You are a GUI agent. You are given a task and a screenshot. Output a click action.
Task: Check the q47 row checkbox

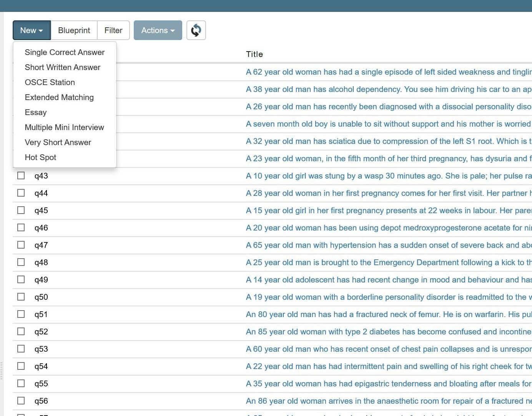coord(21,245)
